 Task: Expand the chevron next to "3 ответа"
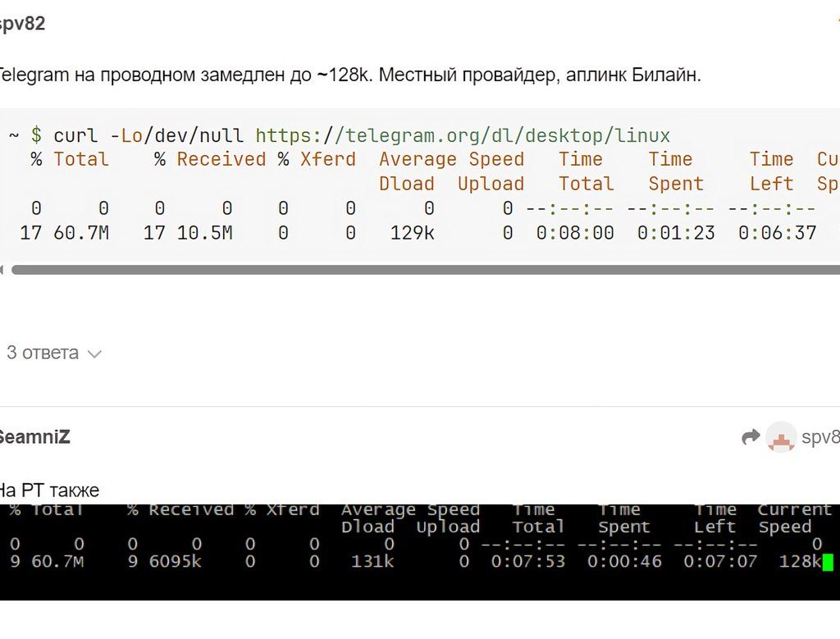[94, 354]
